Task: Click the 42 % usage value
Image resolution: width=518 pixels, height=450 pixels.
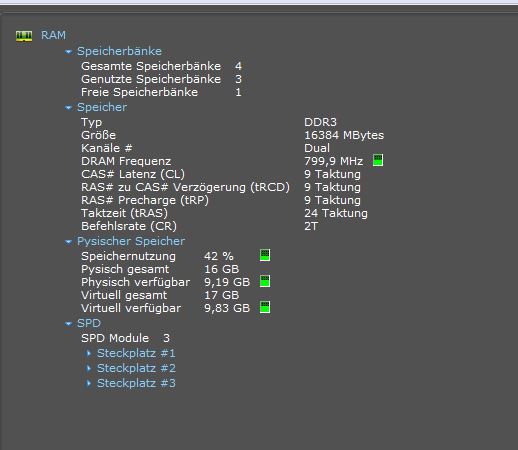Action: pos(219,256)
